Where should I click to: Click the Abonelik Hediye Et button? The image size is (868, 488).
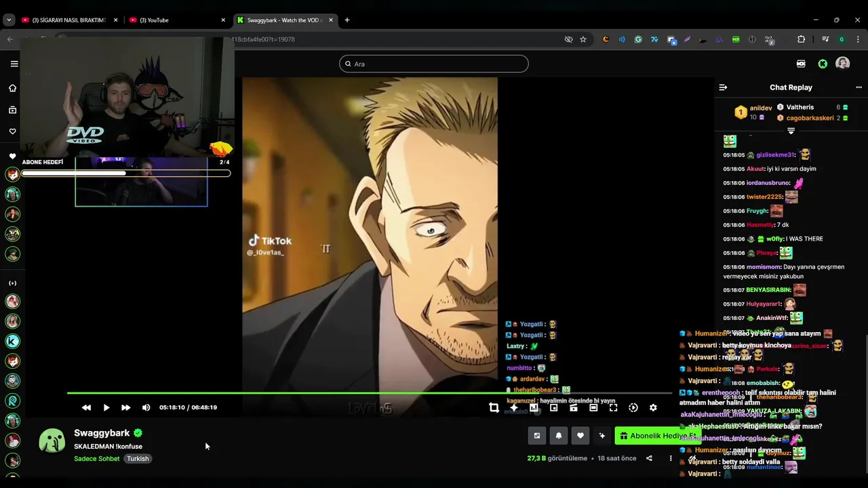pos(658,436)
